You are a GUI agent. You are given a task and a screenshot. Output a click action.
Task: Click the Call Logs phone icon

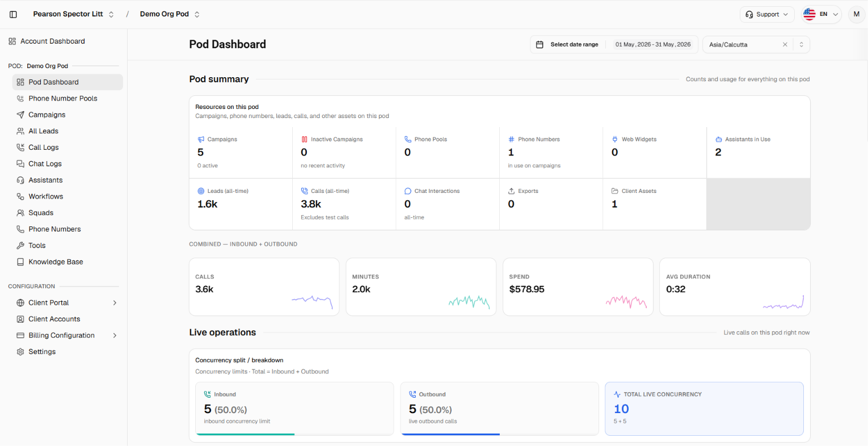point(20,148)
